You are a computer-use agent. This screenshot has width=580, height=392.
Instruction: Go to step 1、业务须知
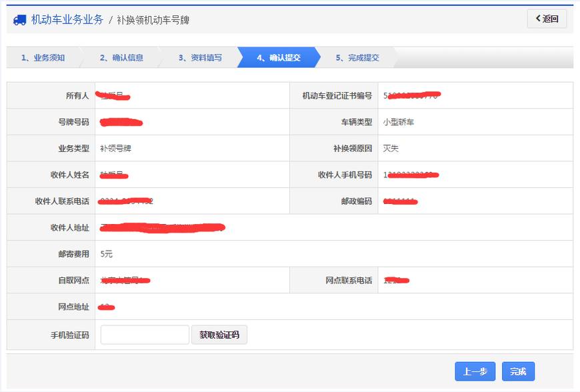click(42, 58)
